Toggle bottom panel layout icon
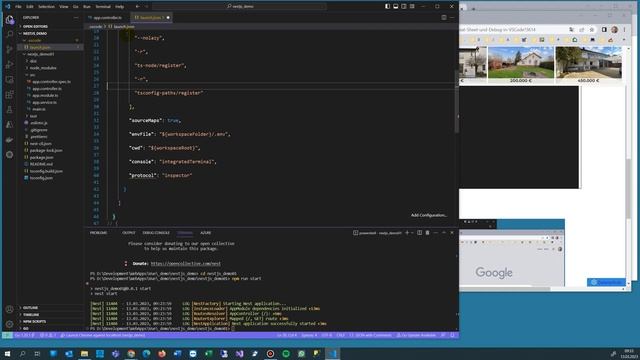The width and height of the screenshot is (640, 360). point(396,7)
